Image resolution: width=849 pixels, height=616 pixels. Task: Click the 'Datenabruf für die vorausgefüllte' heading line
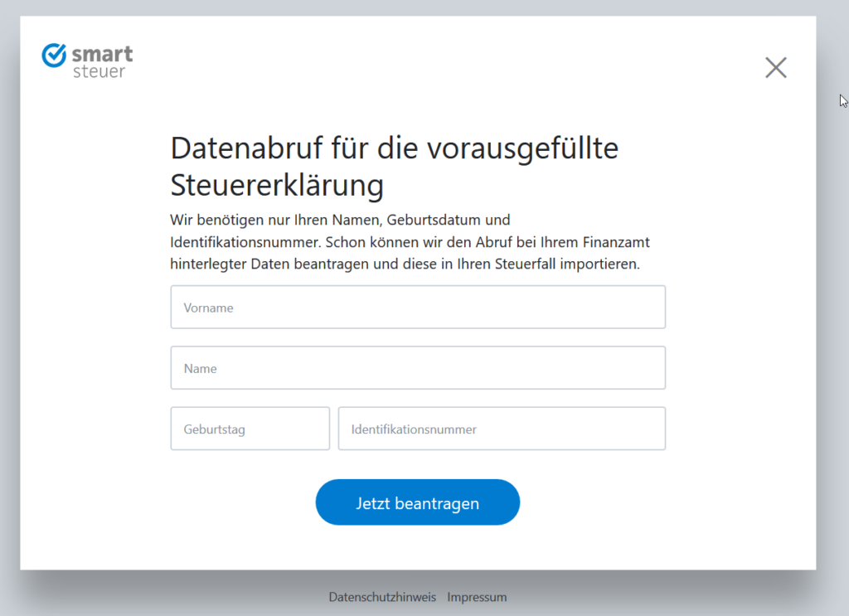[395, 149]
